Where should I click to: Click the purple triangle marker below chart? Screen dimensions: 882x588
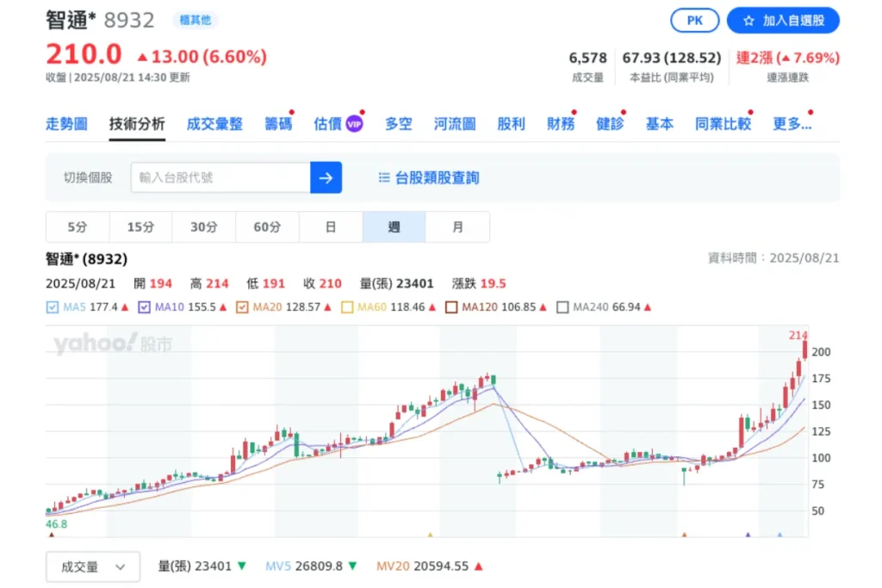pyautogui.click(x=748, y=535)
